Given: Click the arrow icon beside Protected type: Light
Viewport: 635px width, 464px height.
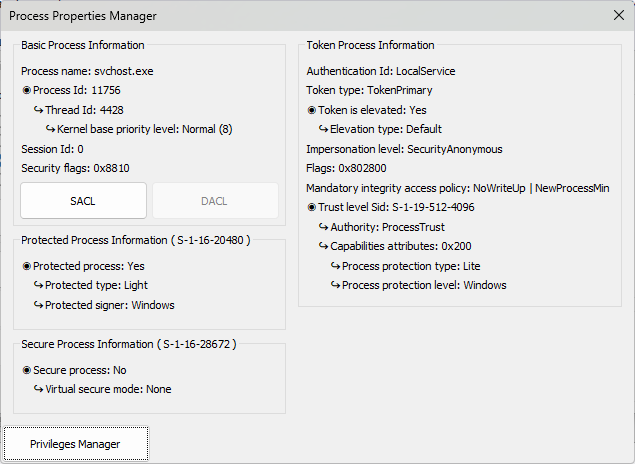Looking at the screenshot, I should point(38,286).
